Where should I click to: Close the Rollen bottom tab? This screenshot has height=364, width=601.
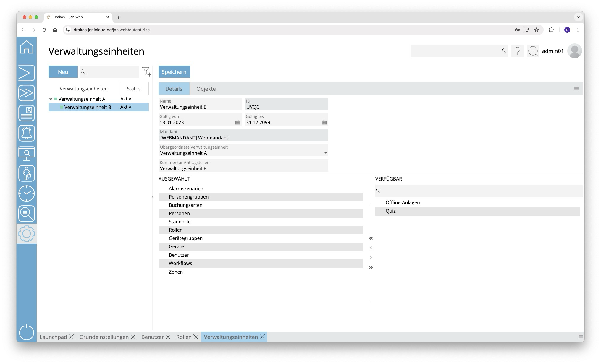point(196,337)
